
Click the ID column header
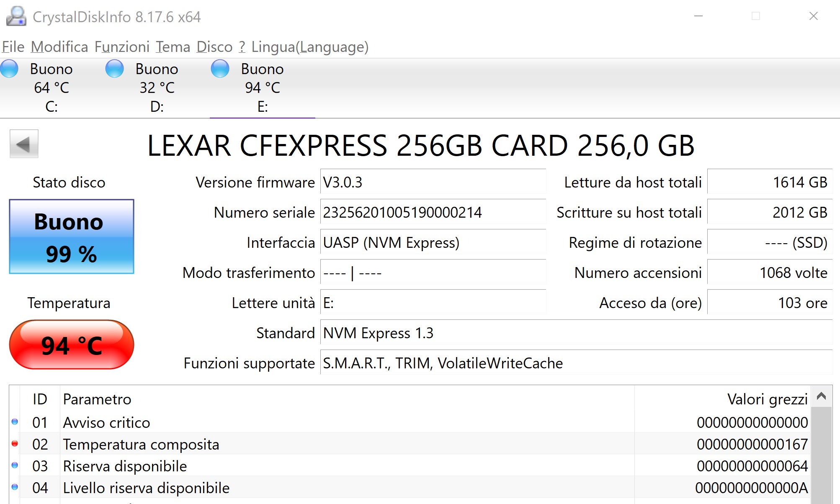click(x=40, y=399)
